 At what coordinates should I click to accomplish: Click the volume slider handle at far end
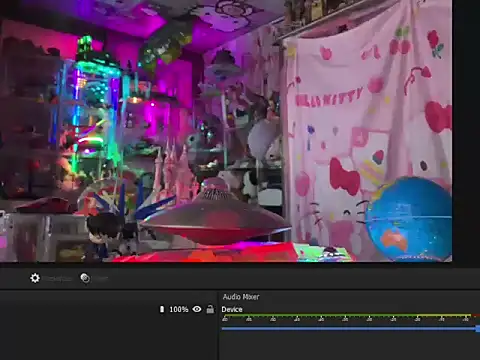coord(478,329)
